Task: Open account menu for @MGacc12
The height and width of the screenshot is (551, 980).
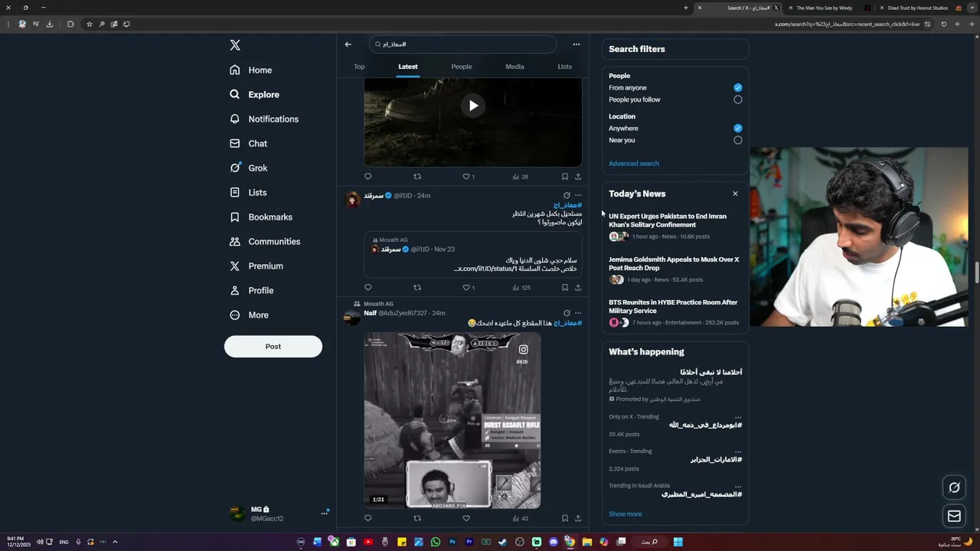Action: point(279,514)
